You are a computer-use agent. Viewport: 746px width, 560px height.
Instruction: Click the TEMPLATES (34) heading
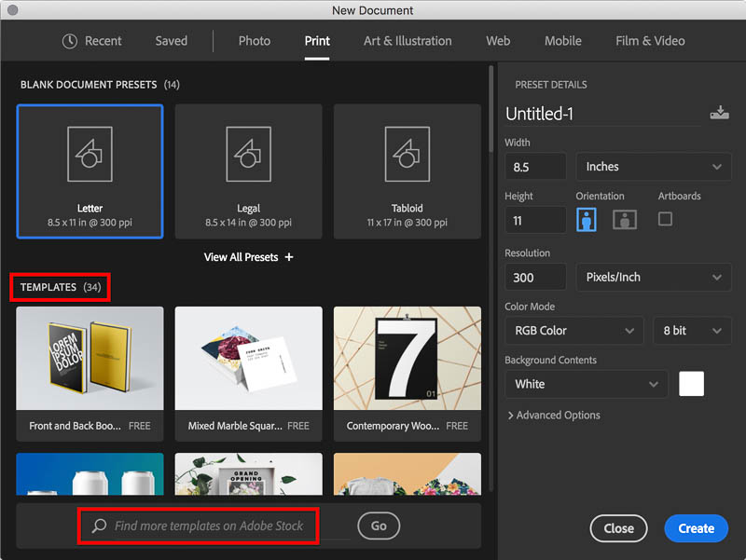pyautogui.click(x=61, y=287)
